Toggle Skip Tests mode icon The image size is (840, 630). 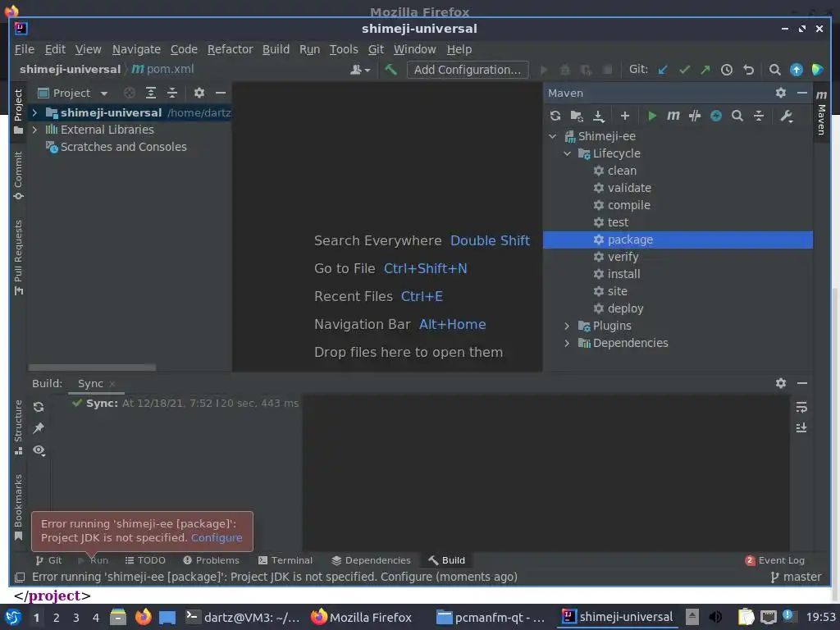(x=695, y=116)
